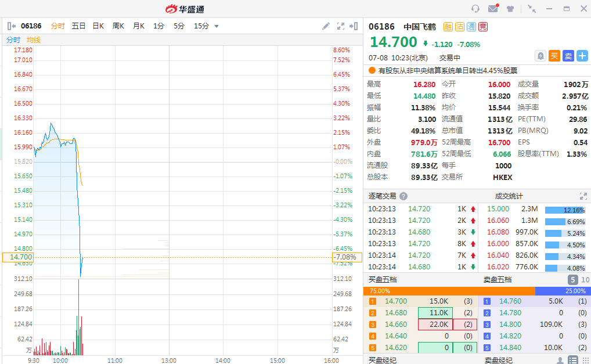Screen dimensions: 591x364
Task: Toggle order book to 5 levels
Action: pyautogui.click(x=572, y=280)
